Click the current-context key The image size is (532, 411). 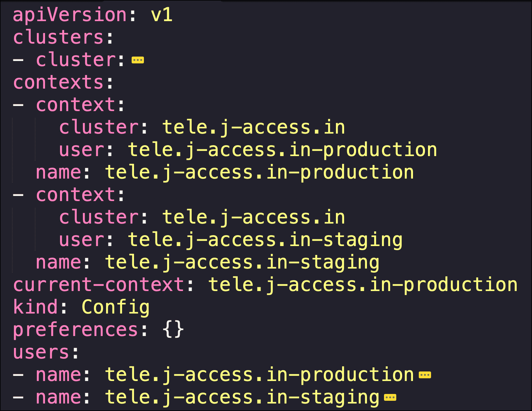98,285
